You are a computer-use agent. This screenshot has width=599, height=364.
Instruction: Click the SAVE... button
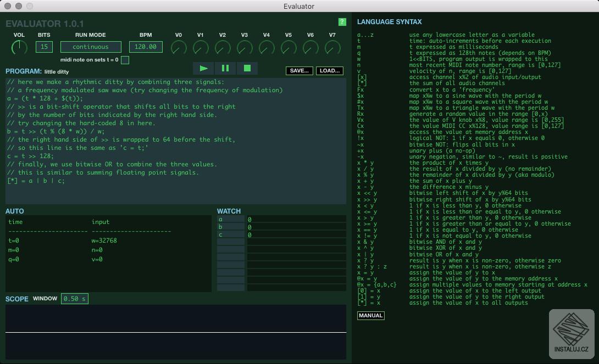[299, 71]
